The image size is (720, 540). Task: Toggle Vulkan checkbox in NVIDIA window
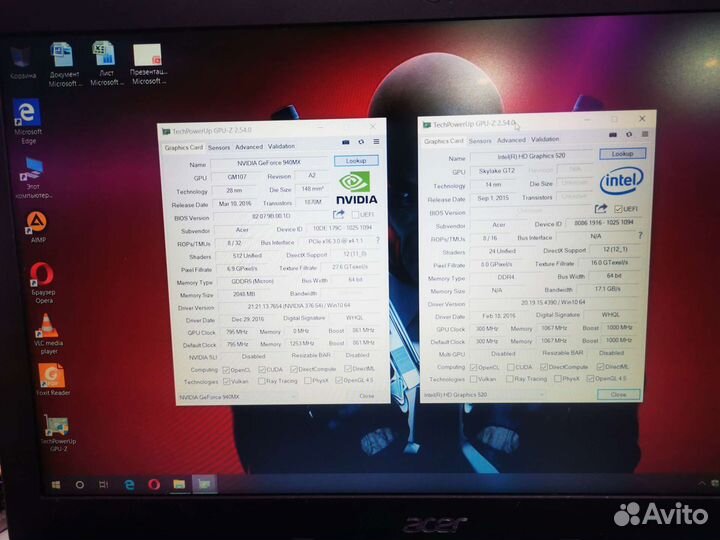[226, 381]
